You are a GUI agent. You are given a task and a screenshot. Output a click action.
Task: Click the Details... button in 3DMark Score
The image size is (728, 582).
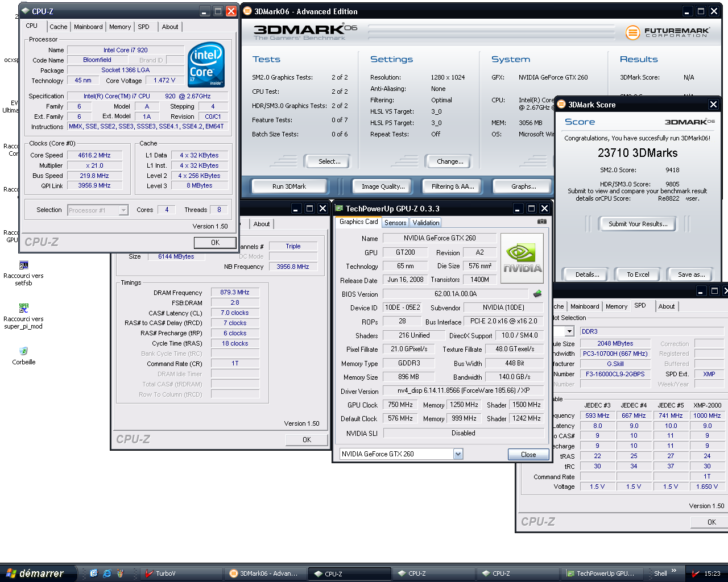(587, 275)
